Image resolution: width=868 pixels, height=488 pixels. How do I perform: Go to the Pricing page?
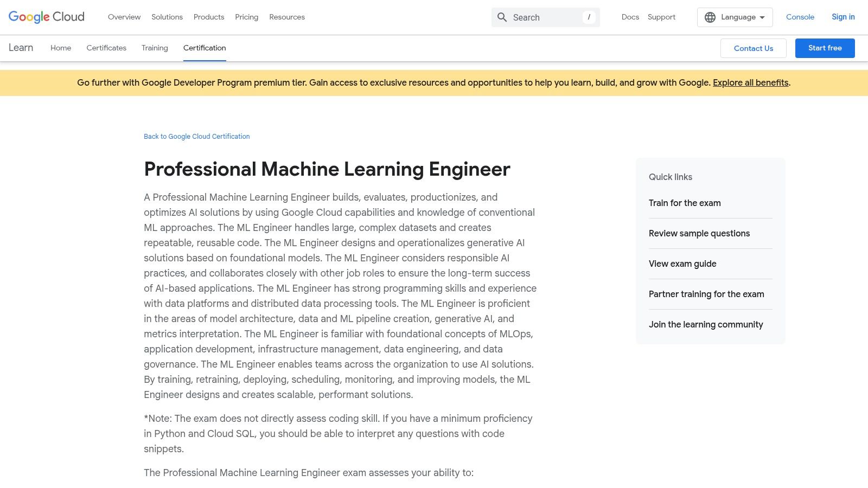point(247,17)
